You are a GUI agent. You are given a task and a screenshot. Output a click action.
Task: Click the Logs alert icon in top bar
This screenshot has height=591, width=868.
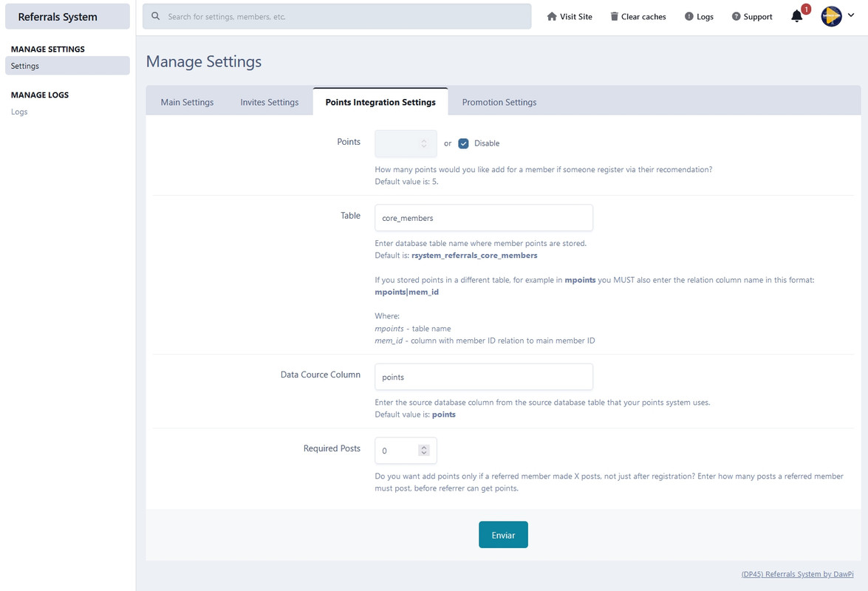(x=688, y=16)
